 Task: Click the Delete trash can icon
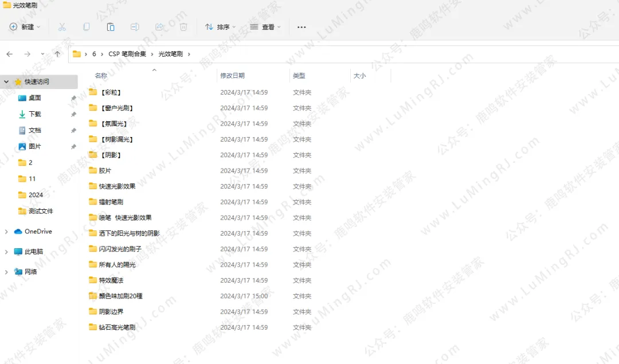click(x=183, y=27)
